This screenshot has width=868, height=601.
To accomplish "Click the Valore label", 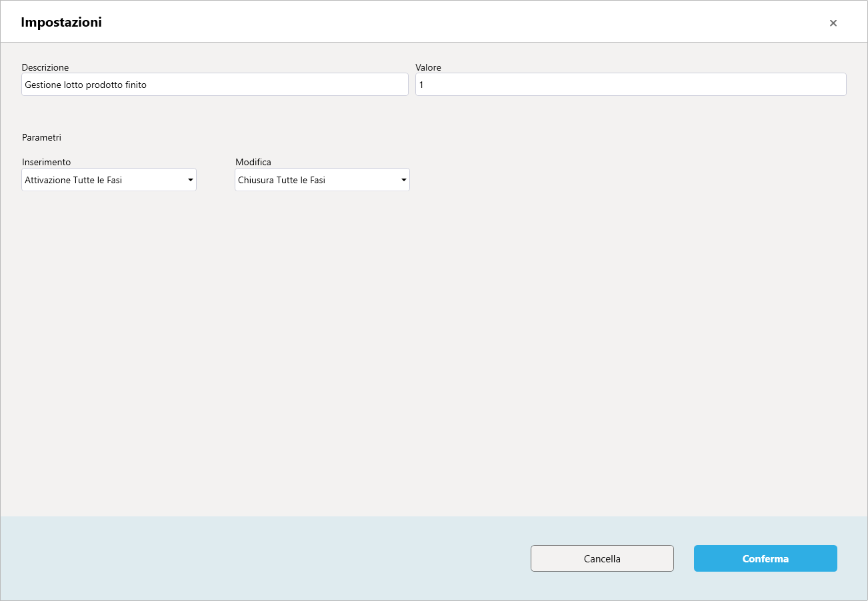I will point(428,67).
